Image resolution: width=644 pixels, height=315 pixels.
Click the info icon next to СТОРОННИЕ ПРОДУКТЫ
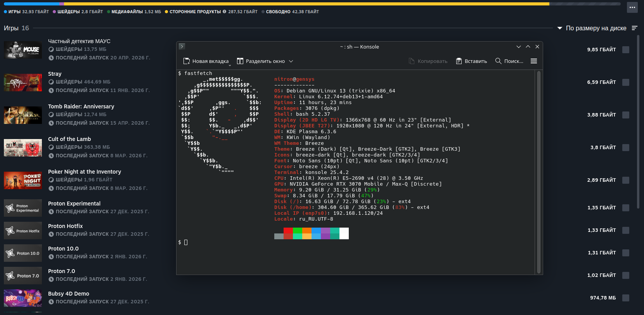pos(224,12)
